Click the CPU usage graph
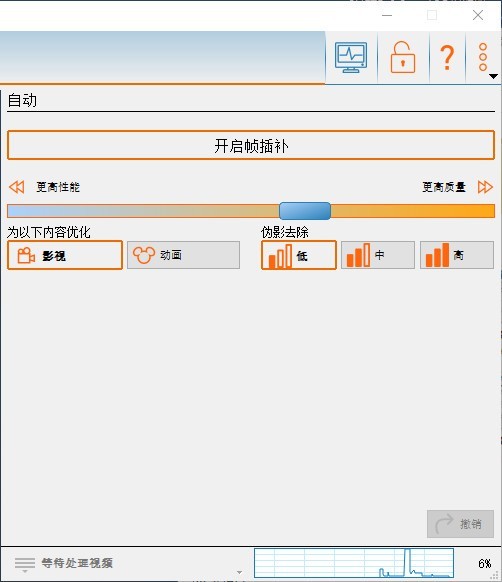The width and height of the screenshot is (502, 582). point(354,563)
